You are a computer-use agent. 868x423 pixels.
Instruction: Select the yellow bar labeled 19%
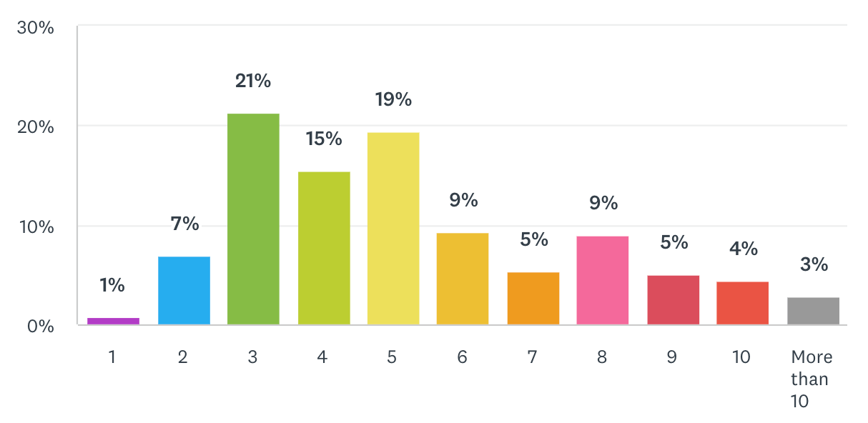(393, 229)
